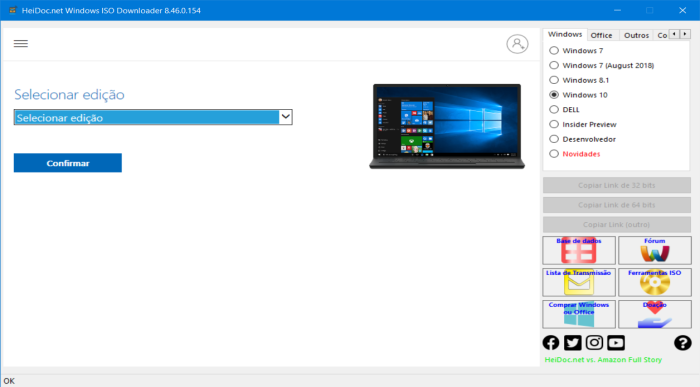
Task: Select Windows 7 (August 2018) option
Action: (554, 65)
